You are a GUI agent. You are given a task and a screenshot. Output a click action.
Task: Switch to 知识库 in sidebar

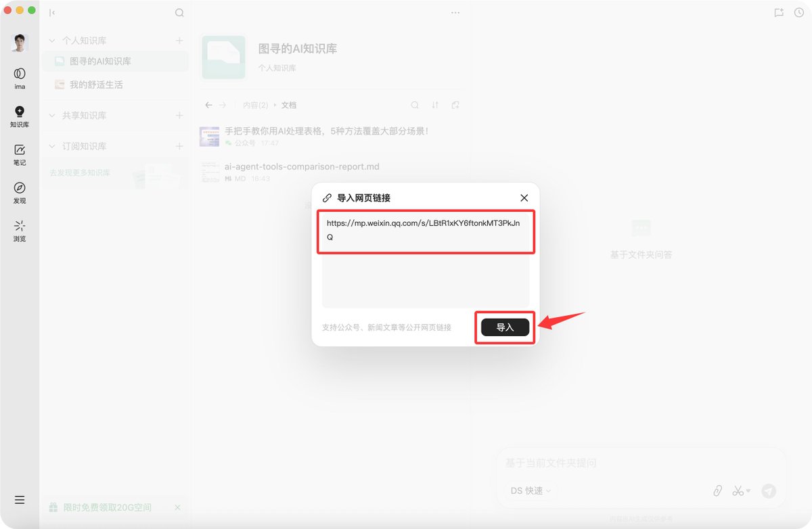[x=20, y=117]
